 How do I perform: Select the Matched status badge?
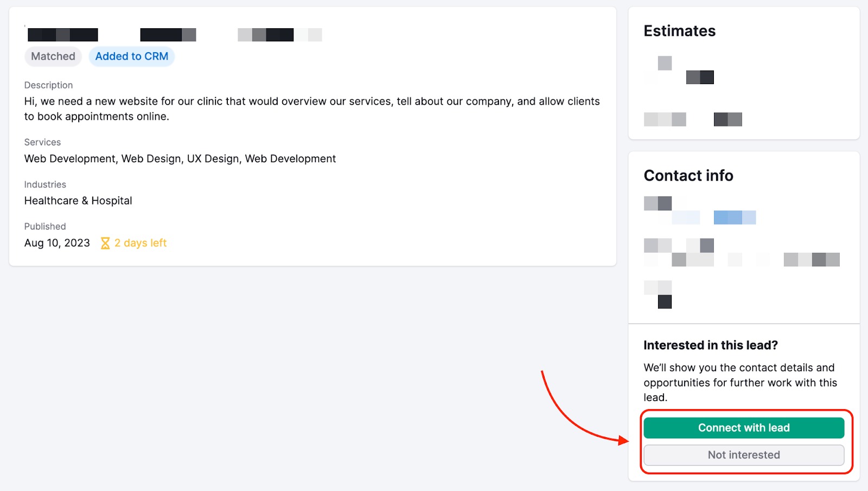(53, 56)
